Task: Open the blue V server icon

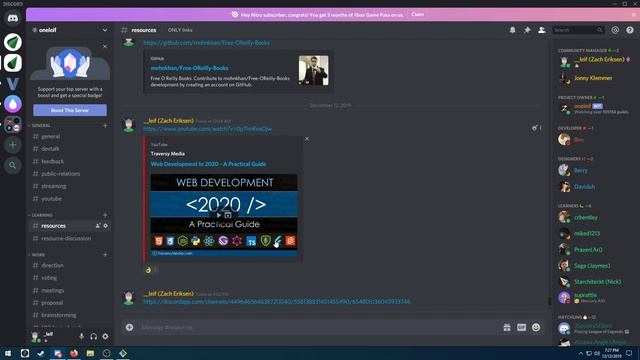Action: tap(13, 84)
